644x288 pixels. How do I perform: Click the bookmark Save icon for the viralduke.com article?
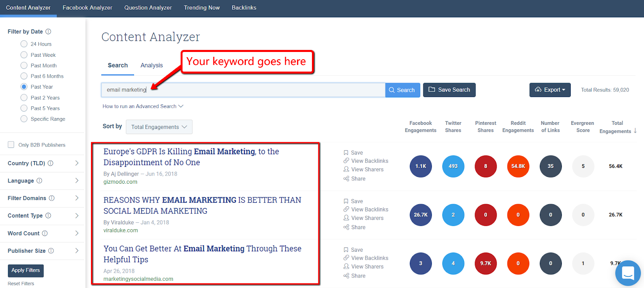(346, 201)
